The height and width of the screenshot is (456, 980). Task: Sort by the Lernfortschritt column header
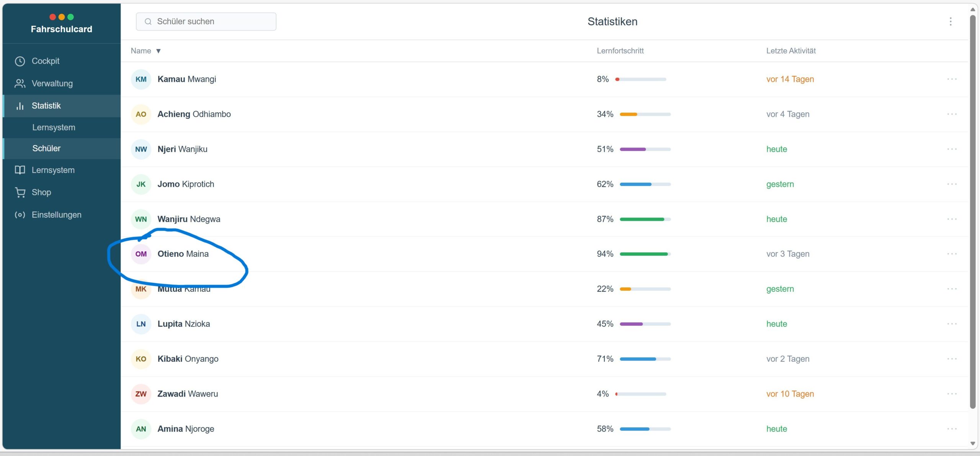[620, 51]
